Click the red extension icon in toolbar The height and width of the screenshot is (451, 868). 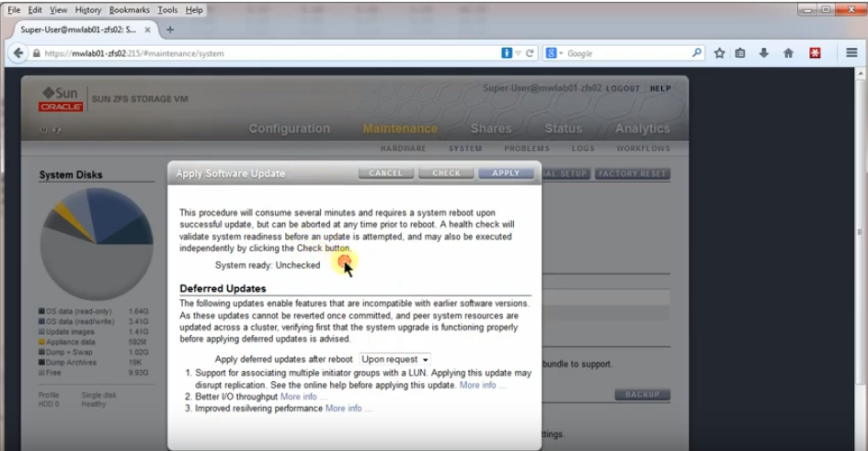point(815,53)
